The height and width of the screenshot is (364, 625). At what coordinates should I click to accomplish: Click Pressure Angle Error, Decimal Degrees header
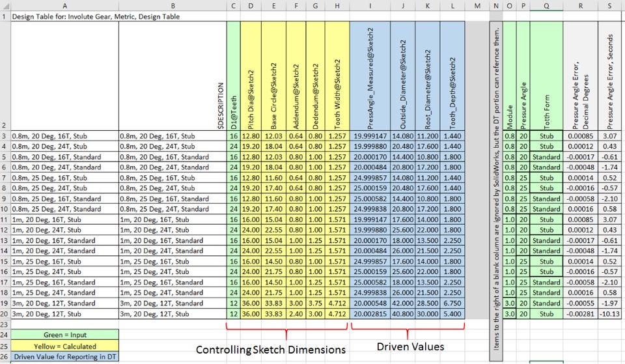[x=580, y=76]
